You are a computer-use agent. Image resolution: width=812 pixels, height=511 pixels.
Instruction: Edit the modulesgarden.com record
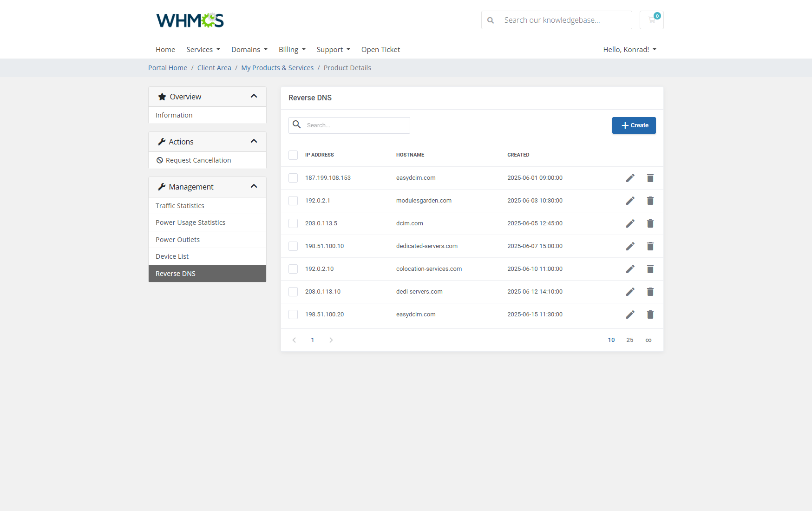630,201
